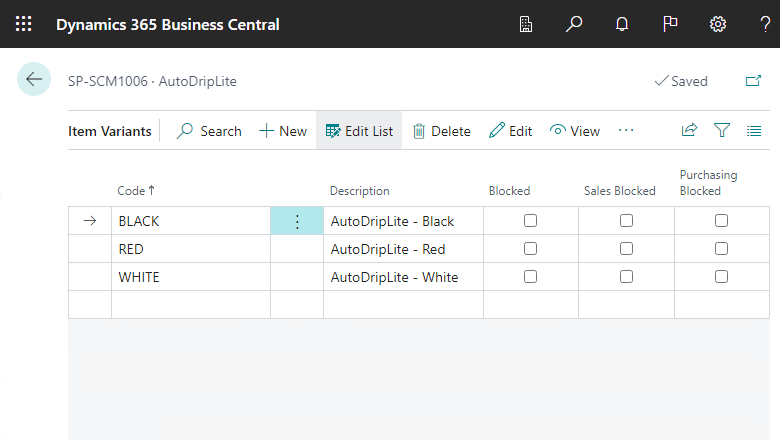Open row menu for BLACK variant
The image size is (780, 440).
[x=297, y=221]
